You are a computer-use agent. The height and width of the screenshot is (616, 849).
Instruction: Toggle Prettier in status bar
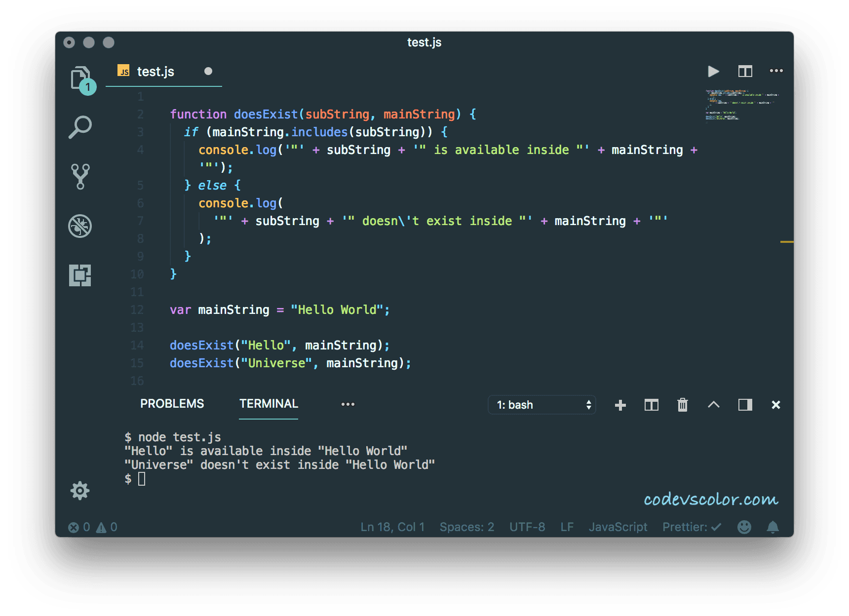click(x=691, y=527)
